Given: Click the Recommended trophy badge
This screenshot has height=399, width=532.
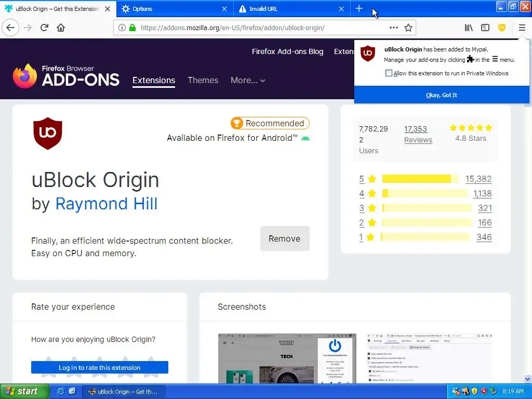Looking at the screenshot, I should (x=270, y=123).
